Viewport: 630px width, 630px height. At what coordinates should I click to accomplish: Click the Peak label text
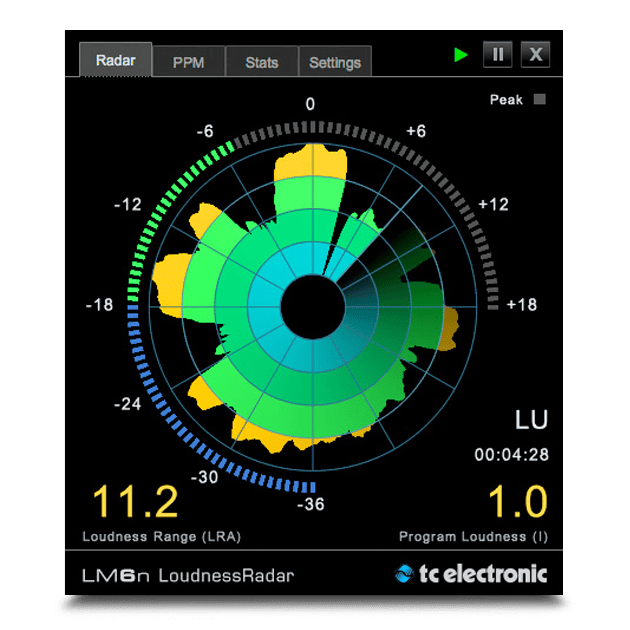506,99
